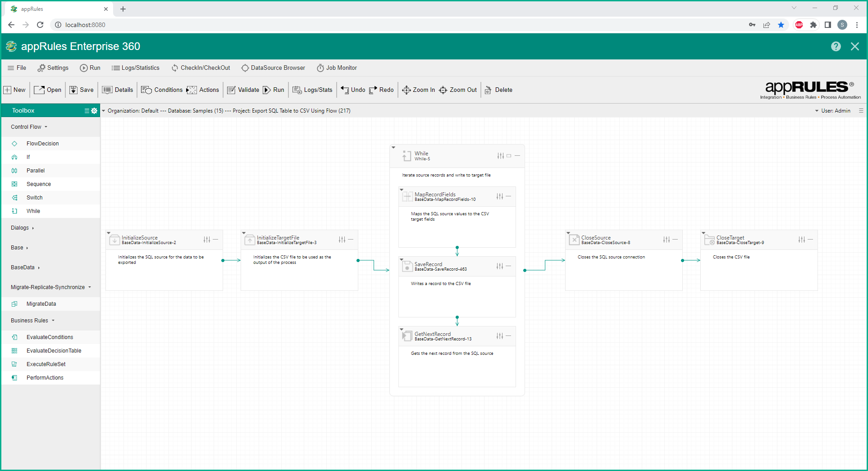The image size is (868, 471).
Task: Select the FlowDecision toolbox item
Action: [42, 144]
